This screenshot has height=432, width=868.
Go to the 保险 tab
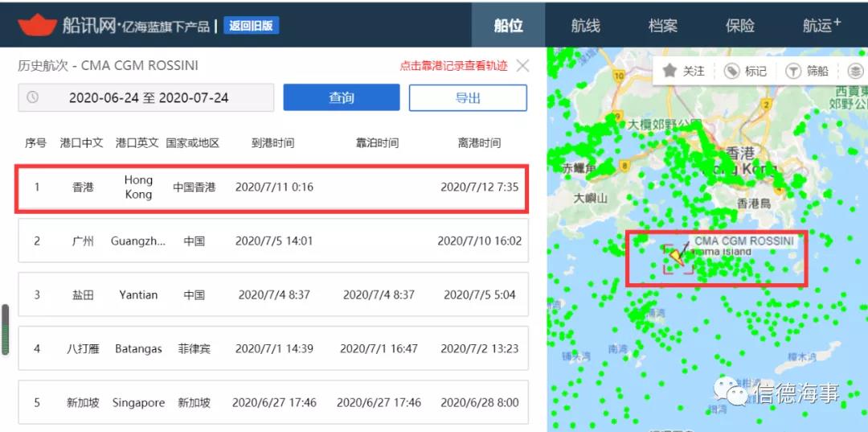click(740, 26)
